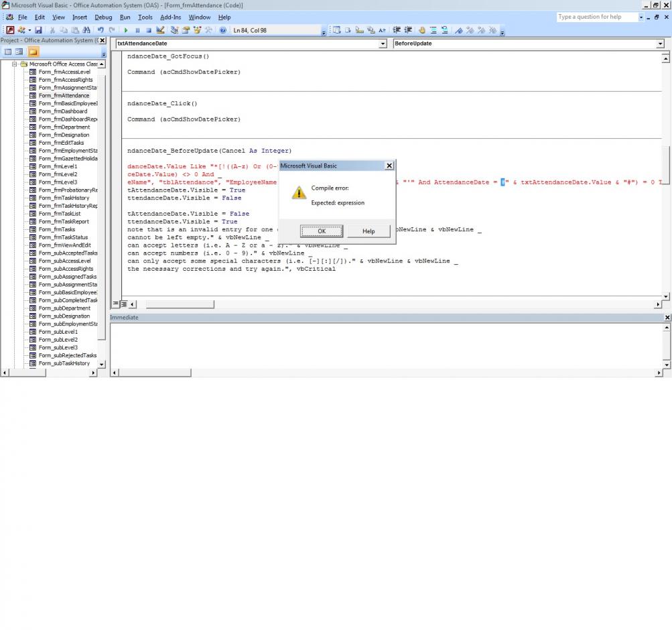Open the BeforeUpdate procedure dropdown

click(x=660, y=44)
